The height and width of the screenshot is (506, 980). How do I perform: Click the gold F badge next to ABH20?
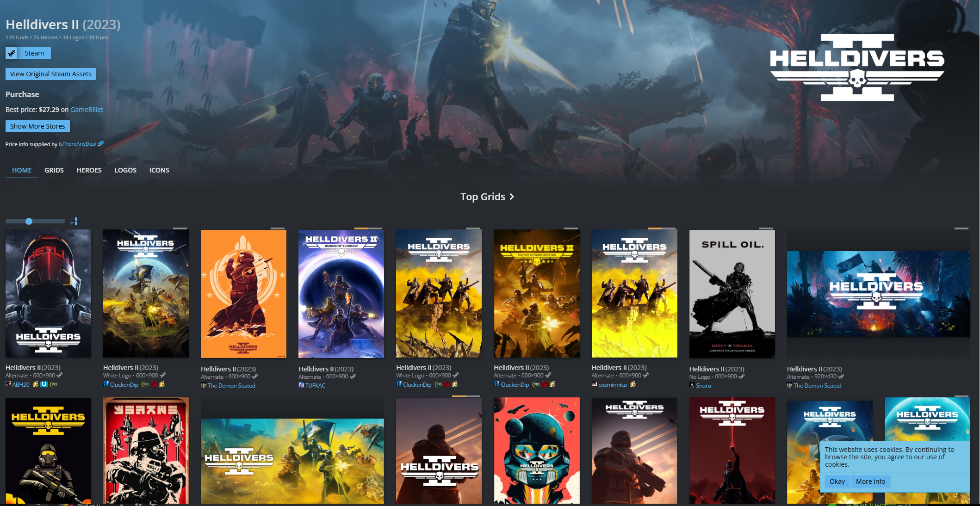pos(35,384)
